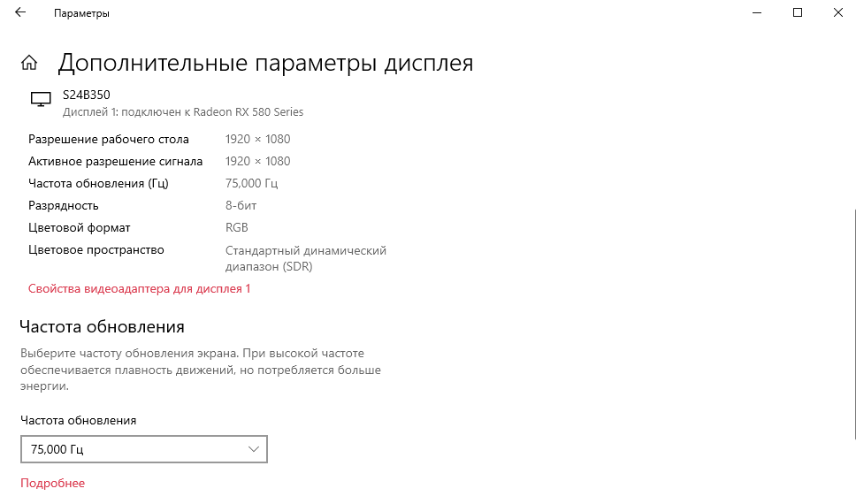Click the vertical scrollbar on right edge
This screenshot has height=504, width=856.
pyautogui.click(x=854, y=324)
